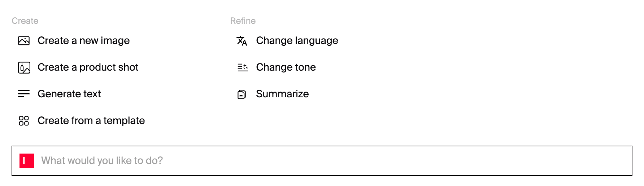644x186 pixels.
Task: Choose "Create a new image" option
Action: tap(83, 41)
